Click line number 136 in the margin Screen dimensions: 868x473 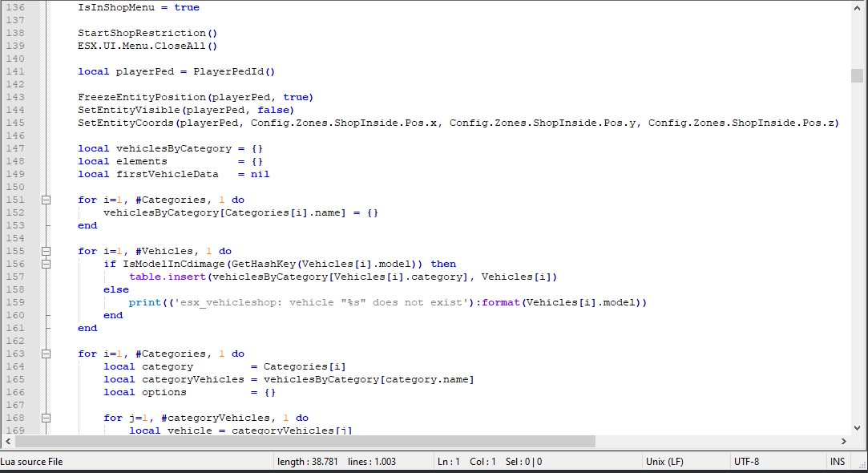[x=15, y=8]
